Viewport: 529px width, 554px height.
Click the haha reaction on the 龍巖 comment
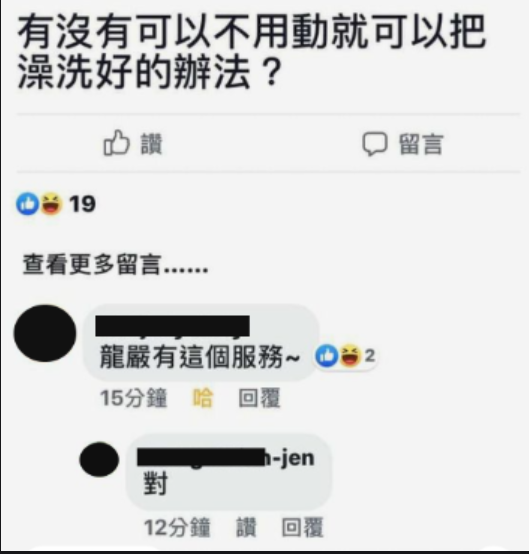coord(350,355)
